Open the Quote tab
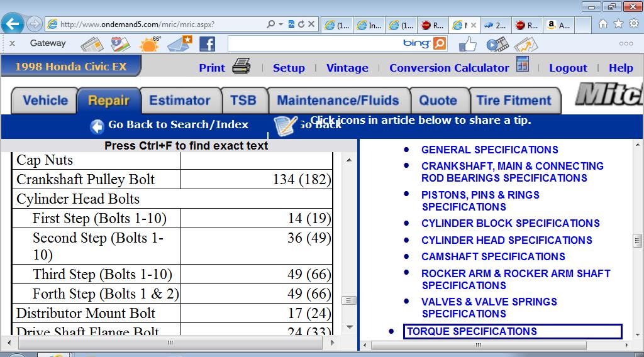The height and width of the screenshot is (357, 644). point(438,101)
